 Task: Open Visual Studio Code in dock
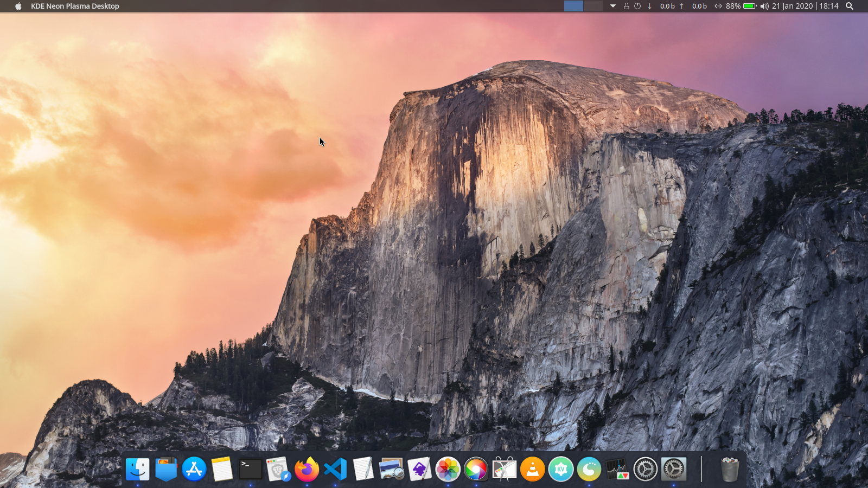[335, 469]
